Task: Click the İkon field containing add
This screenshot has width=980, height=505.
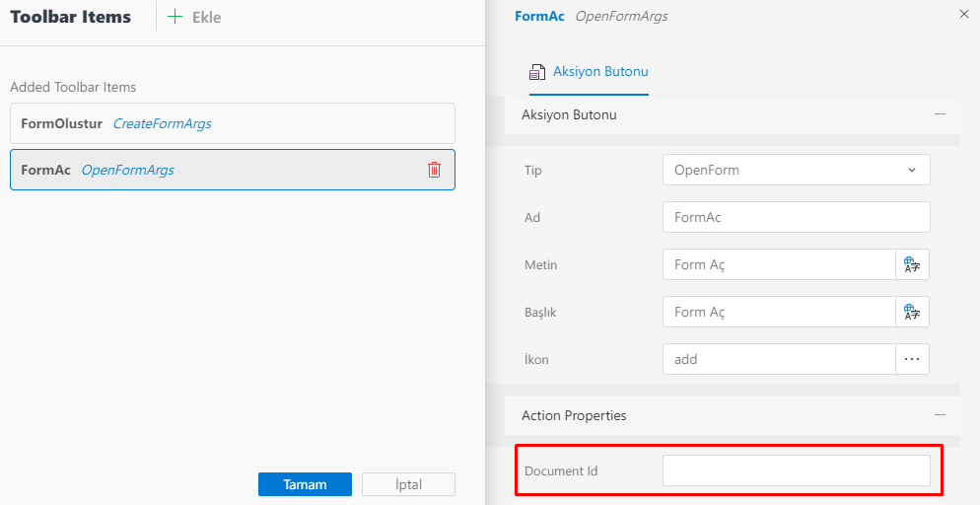Action: click(778, 359)
